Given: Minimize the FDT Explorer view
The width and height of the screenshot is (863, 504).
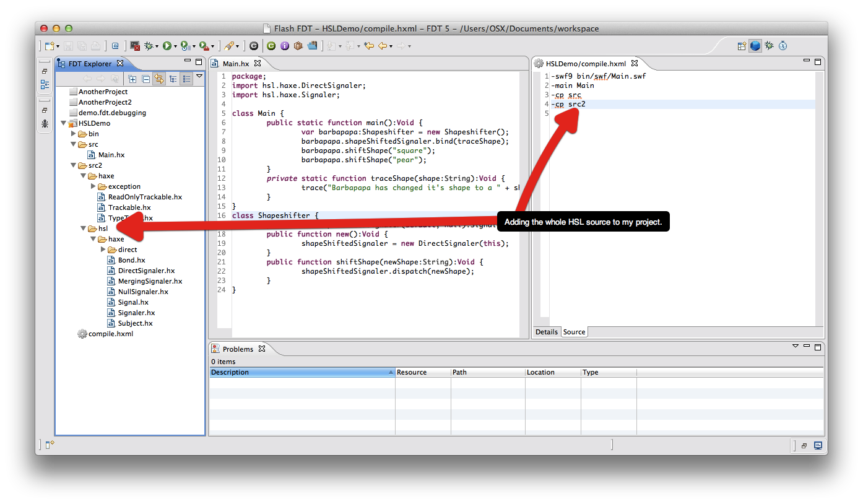Looking at the screenshot, I should [188, 61].
